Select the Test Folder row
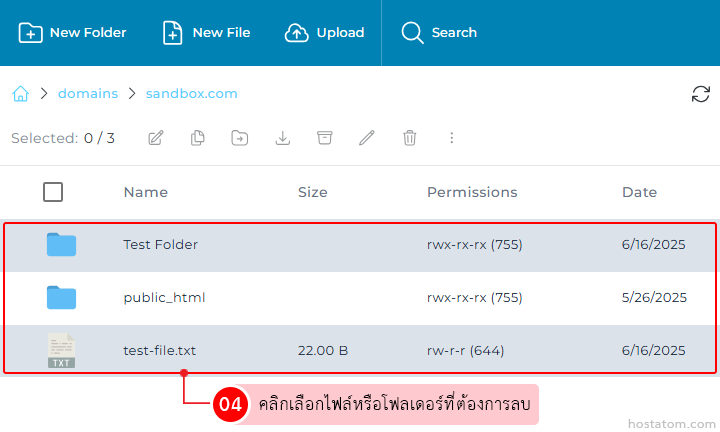This screenshot has height=432, width=720. pyautogui.click(x=160, y=245)
